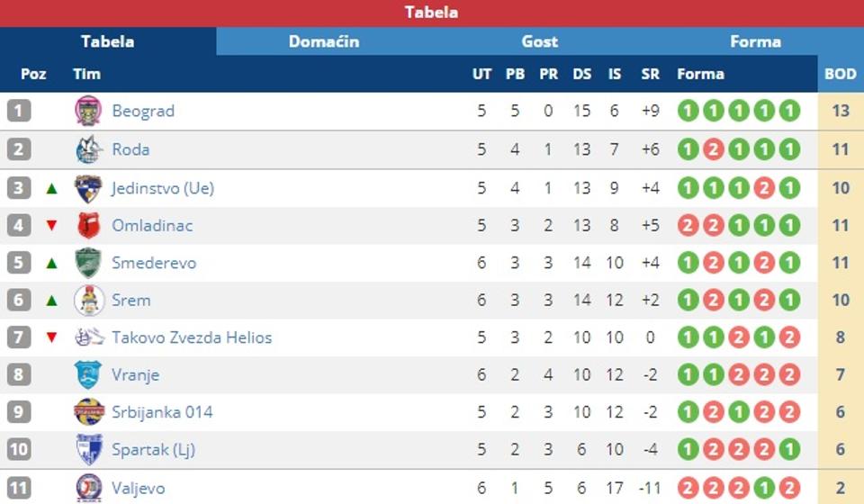Click the Valjevo team logo
This screenshot has width=864, height=504.
tap(88, 489)
